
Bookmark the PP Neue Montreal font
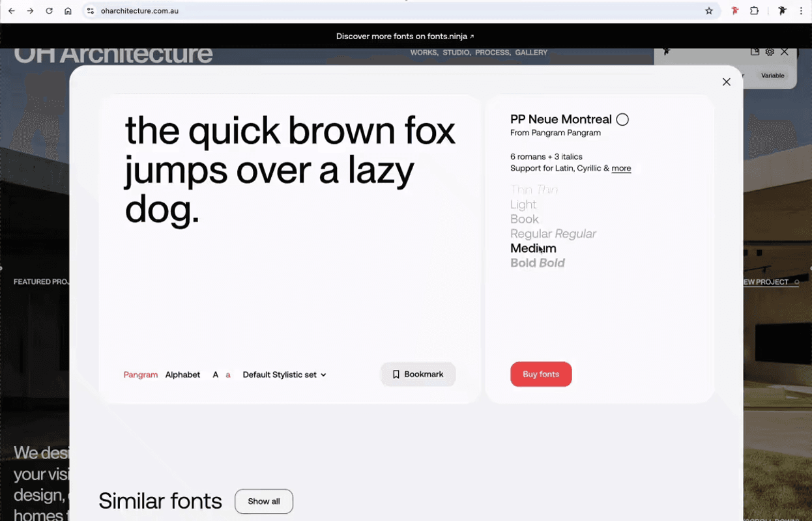point(418,374)
